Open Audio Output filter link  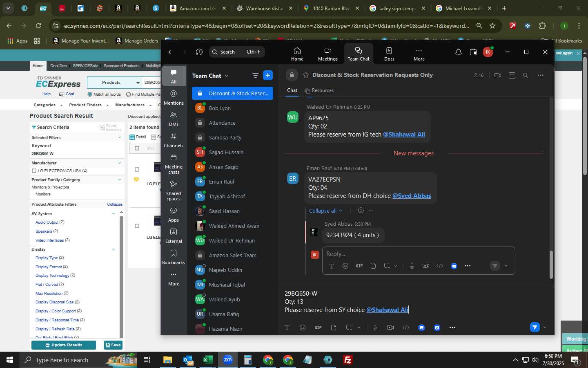click(x=47, y=222)
